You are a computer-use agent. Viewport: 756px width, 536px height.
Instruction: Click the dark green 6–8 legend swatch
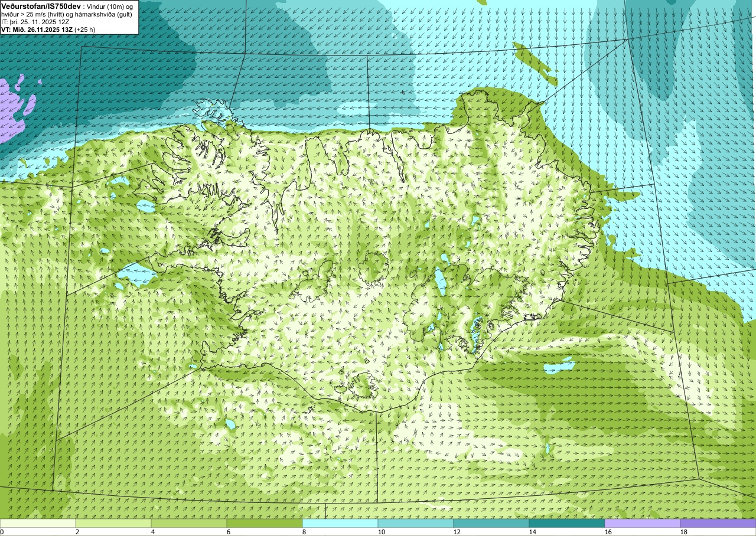coord(265,523)
